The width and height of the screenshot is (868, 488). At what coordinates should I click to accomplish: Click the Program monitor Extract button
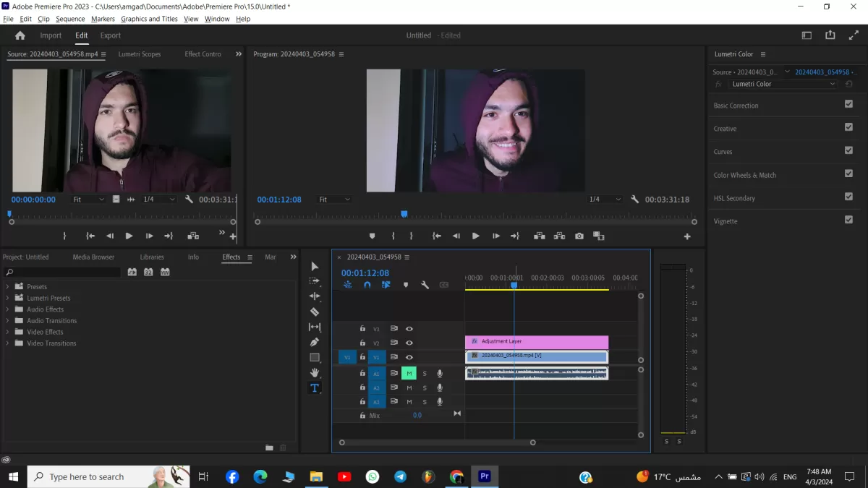point(559,236)
